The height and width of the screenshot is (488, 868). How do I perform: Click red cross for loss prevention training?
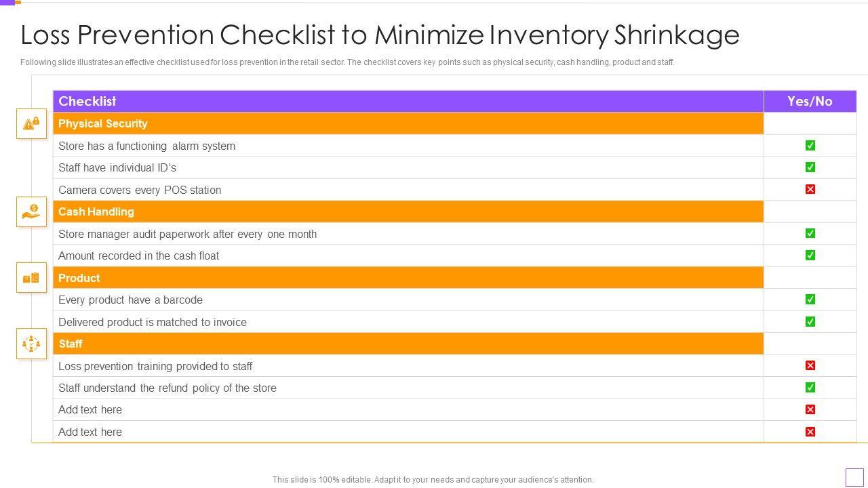tap(810, 365)
